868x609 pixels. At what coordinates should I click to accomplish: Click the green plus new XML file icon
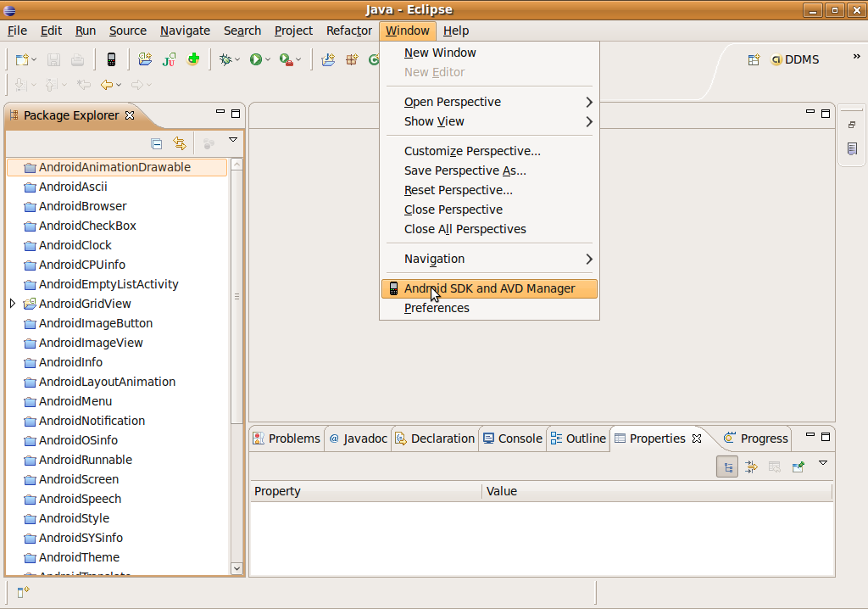(x=193, y=59)
